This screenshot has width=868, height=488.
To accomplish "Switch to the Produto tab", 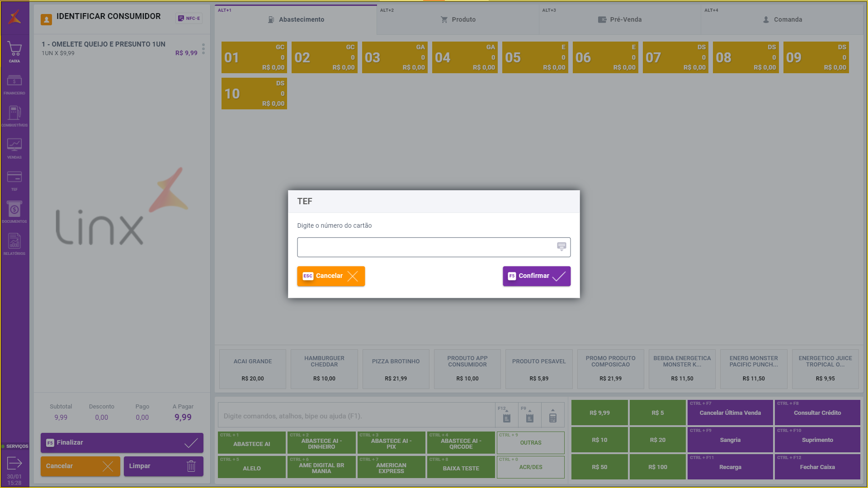I will [458, 19].
